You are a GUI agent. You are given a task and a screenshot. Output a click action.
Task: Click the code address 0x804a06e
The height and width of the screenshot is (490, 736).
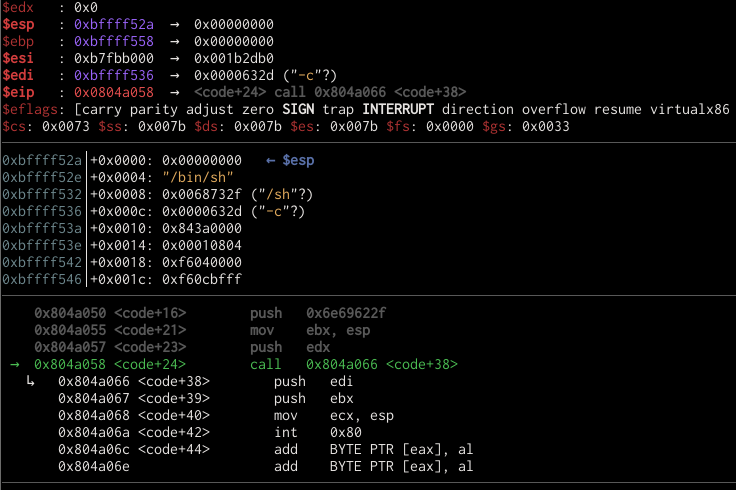[x=94, y=466]
